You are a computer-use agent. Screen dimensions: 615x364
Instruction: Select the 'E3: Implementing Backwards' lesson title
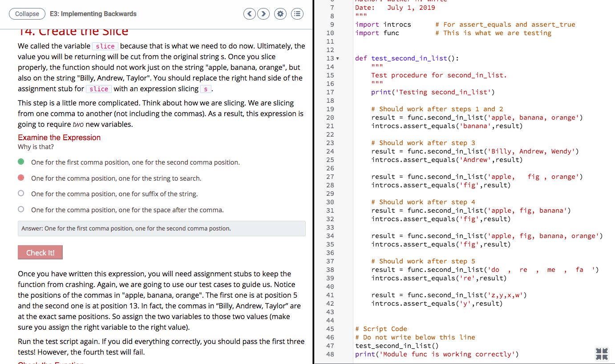pos(93,14)
